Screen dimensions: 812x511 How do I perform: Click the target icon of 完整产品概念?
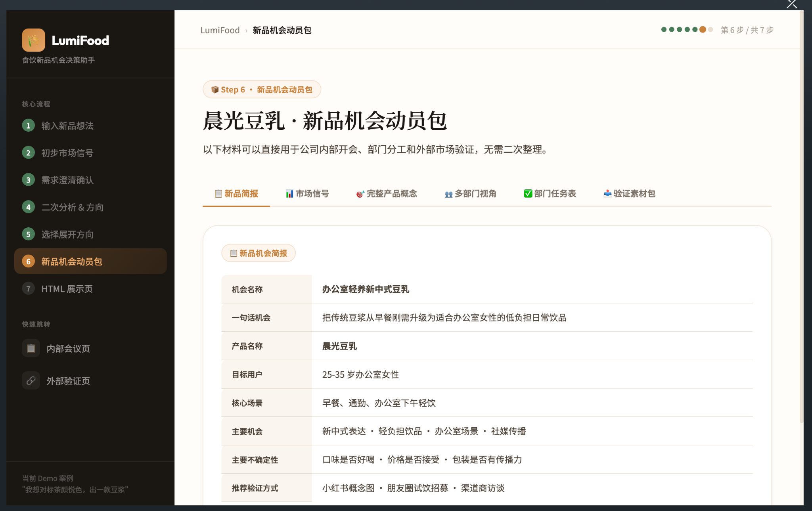pyautogui.click(x=360, y=194)
